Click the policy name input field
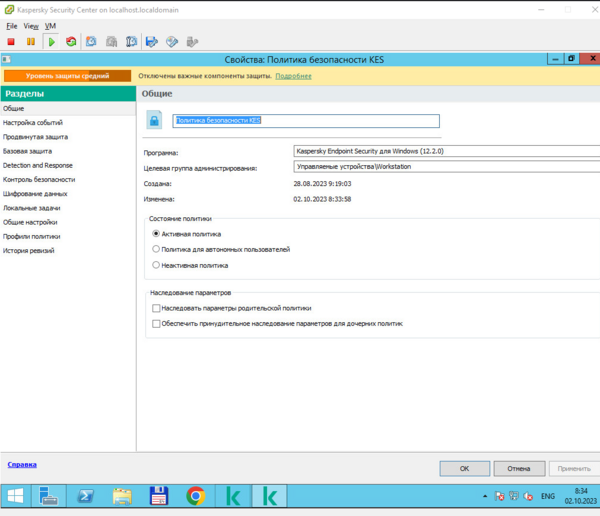 tap(306, 121)
